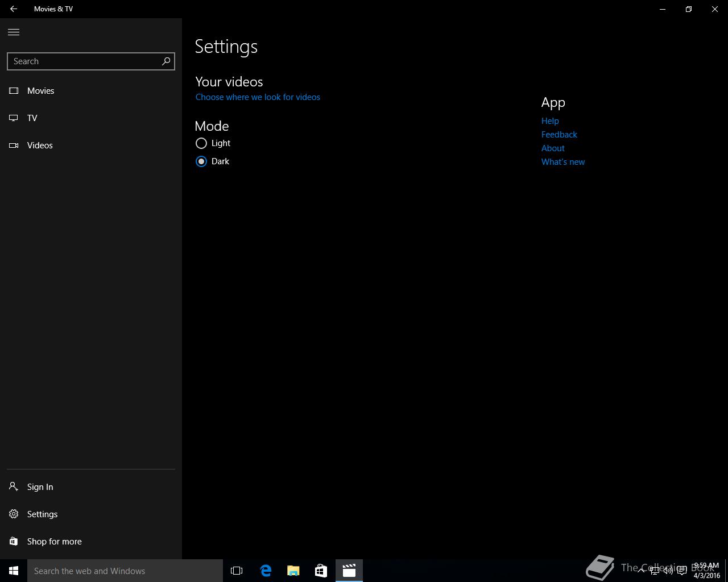Click Search the web and Windows box
Screen dimensions: 728x582
point(125,571)
